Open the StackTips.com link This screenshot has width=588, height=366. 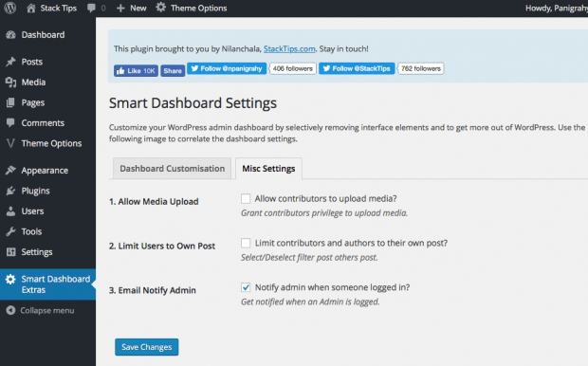289,48
